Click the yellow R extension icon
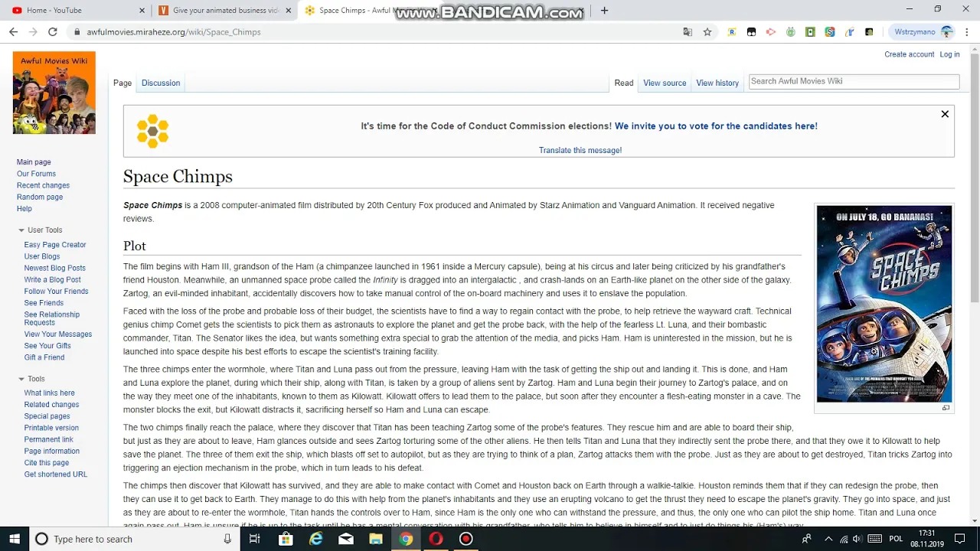The image size is (980, 551). click(x=732, y=32)
